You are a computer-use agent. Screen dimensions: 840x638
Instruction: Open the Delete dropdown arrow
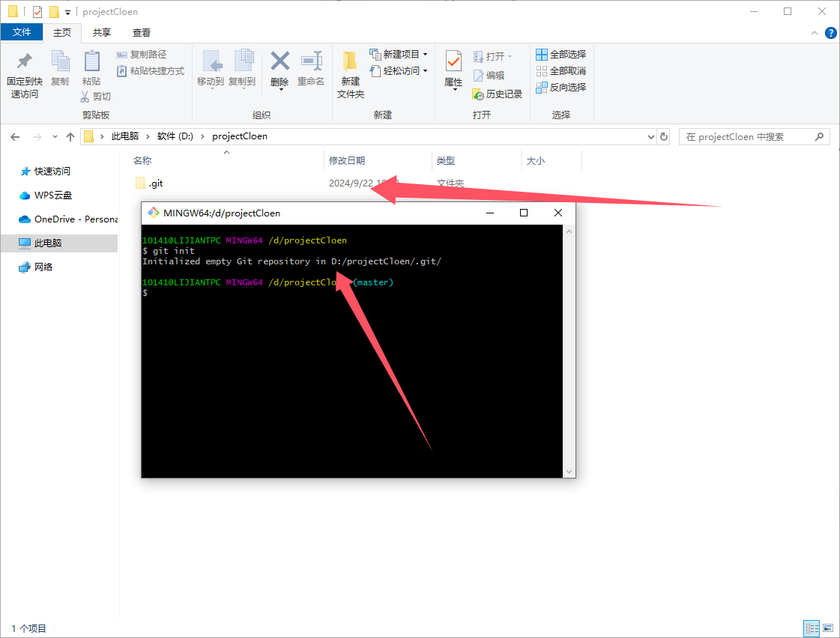pos(280,90)
